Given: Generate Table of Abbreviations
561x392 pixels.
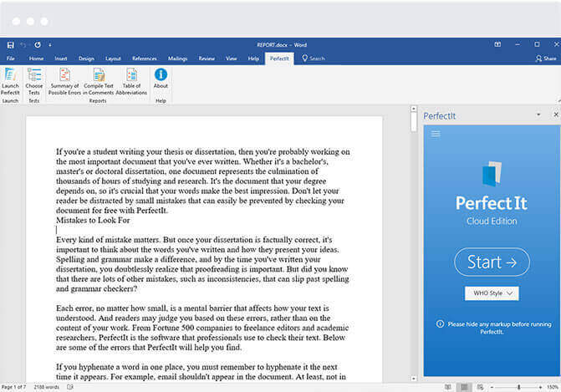Looking at the screenshot, I should (x=131, y=82).
